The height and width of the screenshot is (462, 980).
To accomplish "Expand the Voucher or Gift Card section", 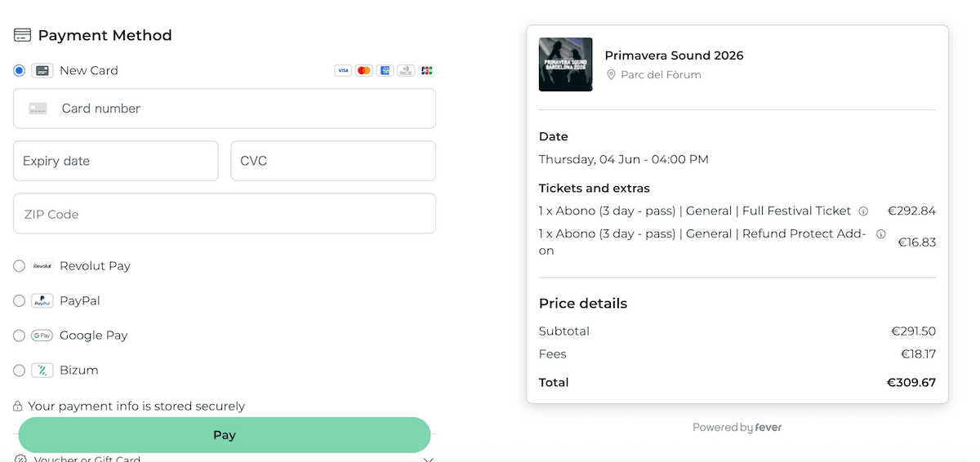I will 429,460.
